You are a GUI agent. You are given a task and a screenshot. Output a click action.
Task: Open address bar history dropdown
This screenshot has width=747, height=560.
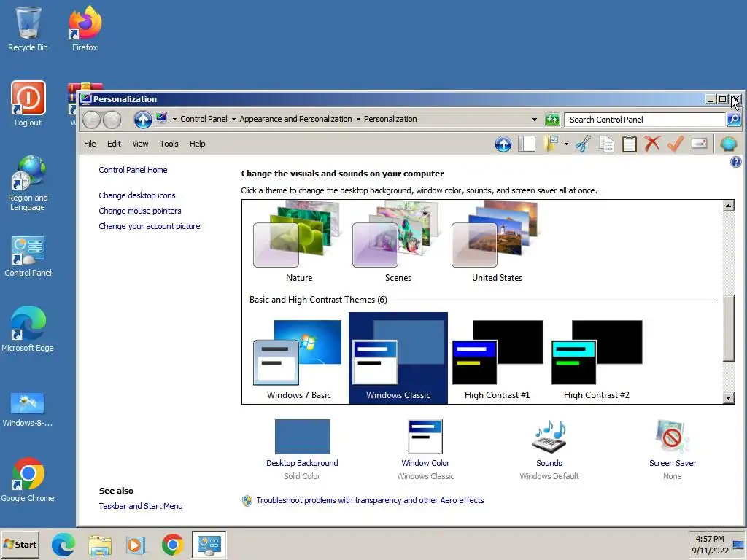tap(534, 119)
